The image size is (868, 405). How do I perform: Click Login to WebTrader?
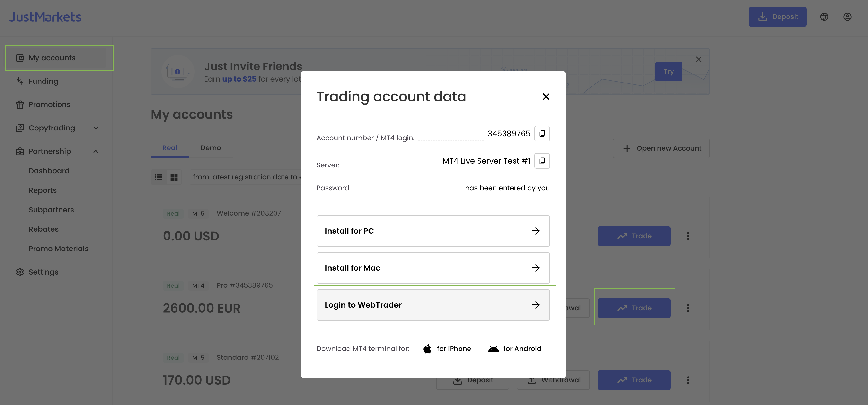click(x=433, y=305)
